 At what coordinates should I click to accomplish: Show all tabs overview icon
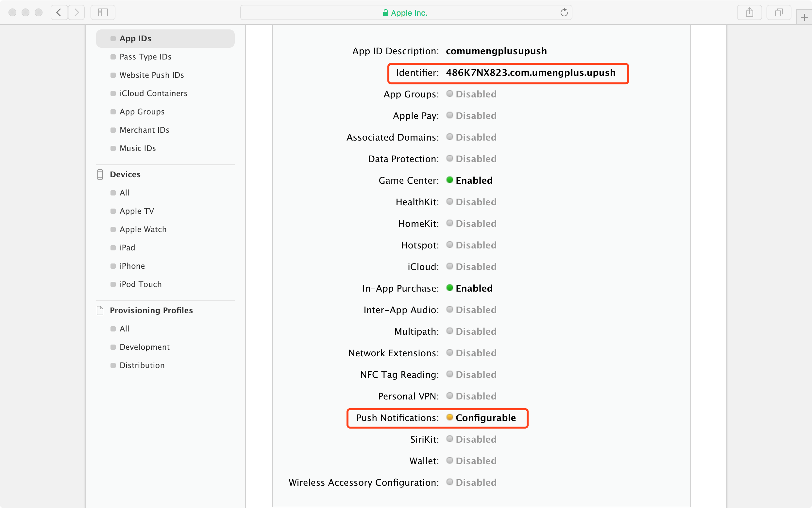(779, 13)
